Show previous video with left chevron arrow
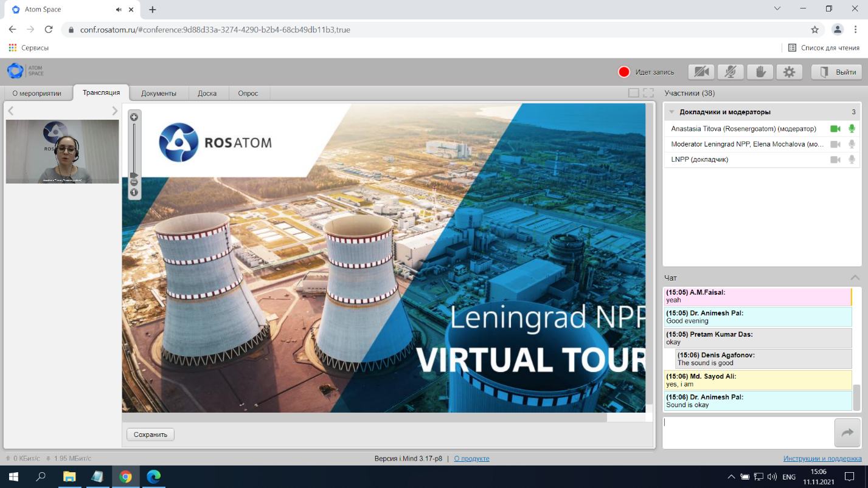 tap(10, 111)
